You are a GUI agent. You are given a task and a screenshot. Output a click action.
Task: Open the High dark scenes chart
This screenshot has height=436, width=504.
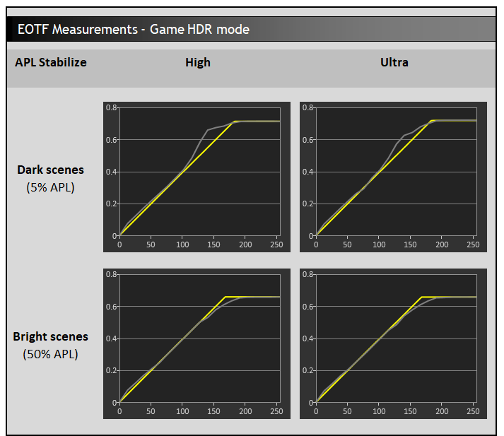pos(197,177)
